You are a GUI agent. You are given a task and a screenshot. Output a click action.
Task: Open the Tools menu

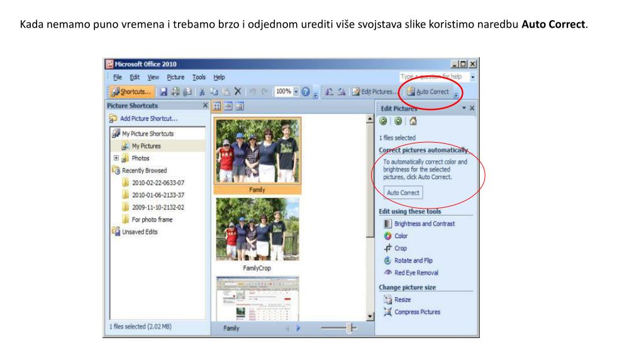pyautogui.click(x=199, y=77)
